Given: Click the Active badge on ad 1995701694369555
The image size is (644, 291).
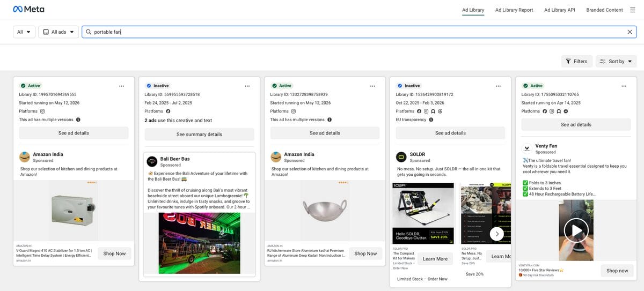Looking at the screenshot, I should click(x=31, y=86).
